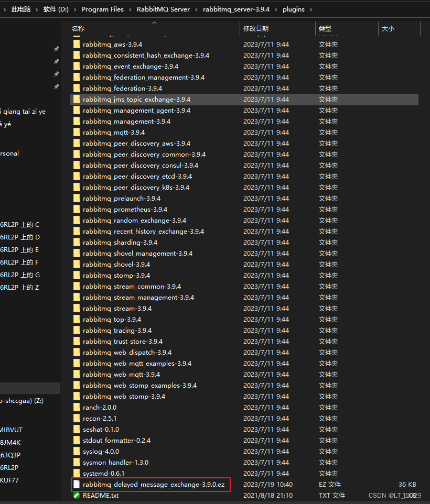
Task: Click the rabbitmq_stomp-3.9.4 folder icon
Action: coord(77,276)
